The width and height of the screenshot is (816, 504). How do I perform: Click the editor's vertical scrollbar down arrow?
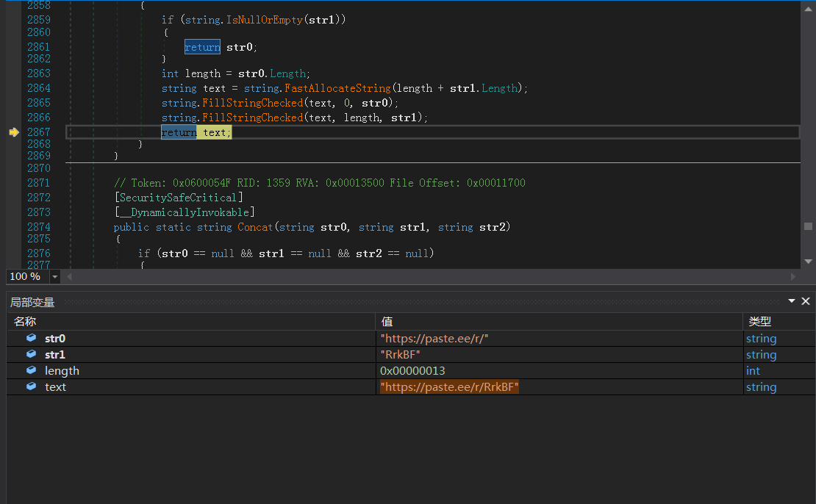point(809,261)
